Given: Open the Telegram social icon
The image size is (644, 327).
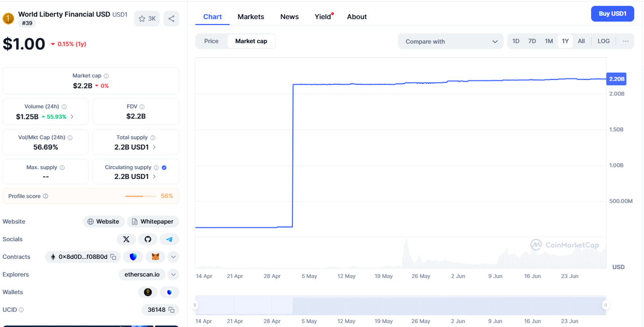Looking at the screenshot, I should pos(170,239).
